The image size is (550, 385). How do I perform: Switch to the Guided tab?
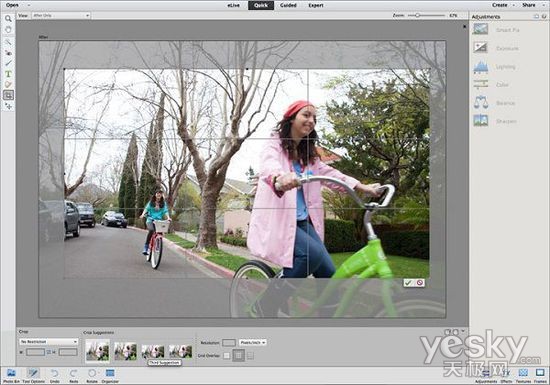pyautogui.click(x=288, y=5)
